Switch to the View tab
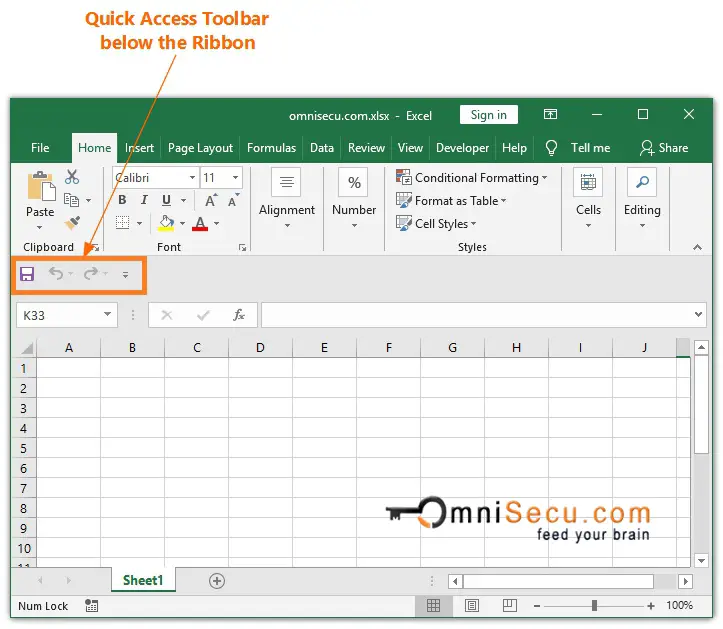 410,148
